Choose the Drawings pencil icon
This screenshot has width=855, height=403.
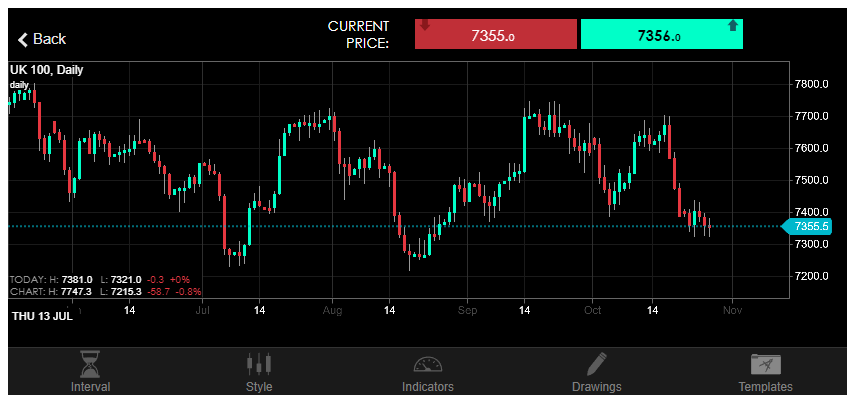coord(596,364)
